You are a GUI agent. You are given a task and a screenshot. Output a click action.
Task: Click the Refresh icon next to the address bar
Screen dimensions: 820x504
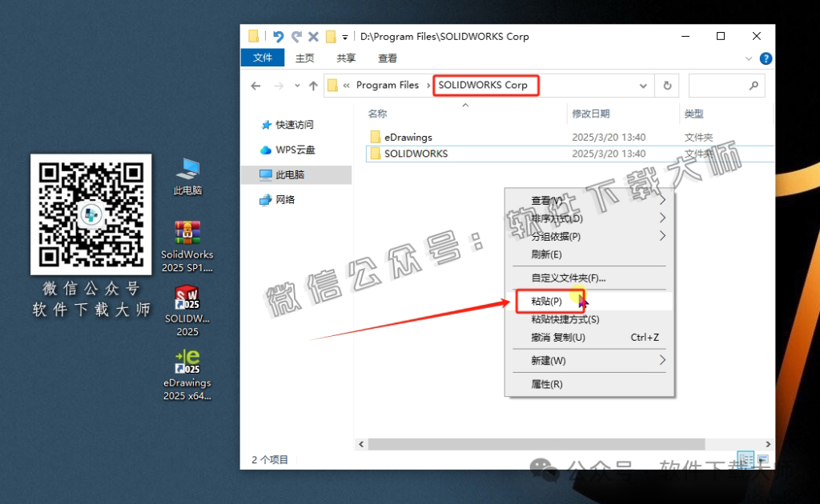click(667, 85)
